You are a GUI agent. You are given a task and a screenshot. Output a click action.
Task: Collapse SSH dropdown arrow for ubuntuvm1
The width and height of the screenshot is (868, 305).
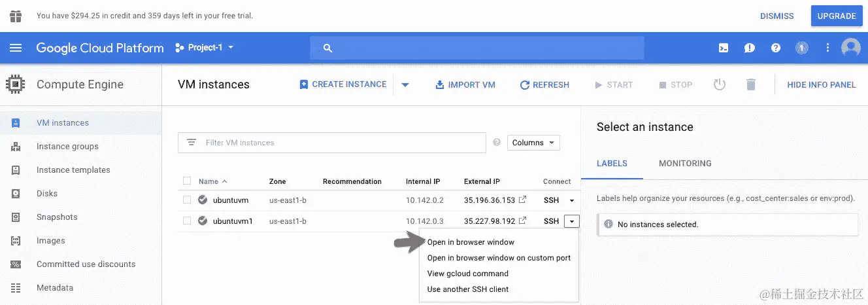click(x=572, y=221)
